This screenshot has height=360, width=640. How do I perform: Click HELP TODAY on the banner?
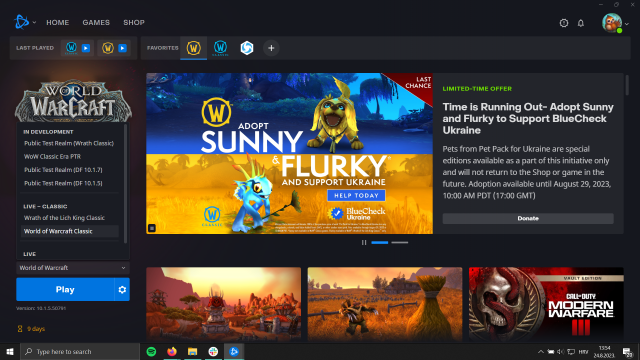click(356, 196)
